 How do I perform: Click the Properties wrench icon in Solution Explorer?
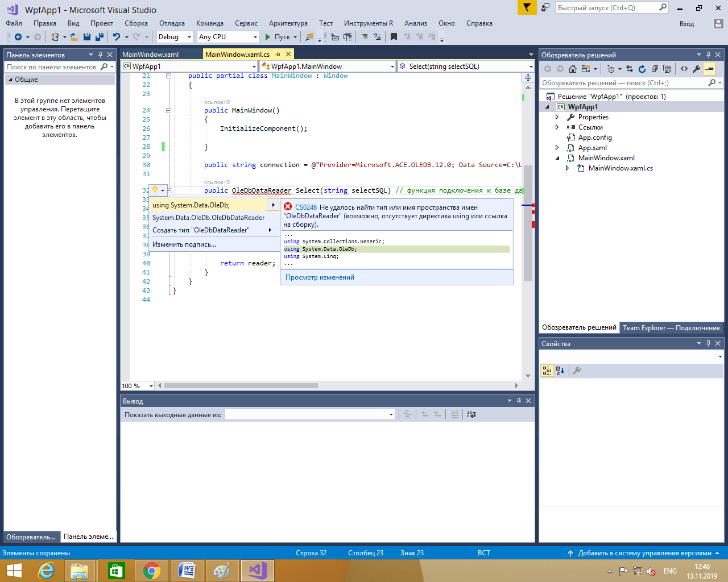697,69
